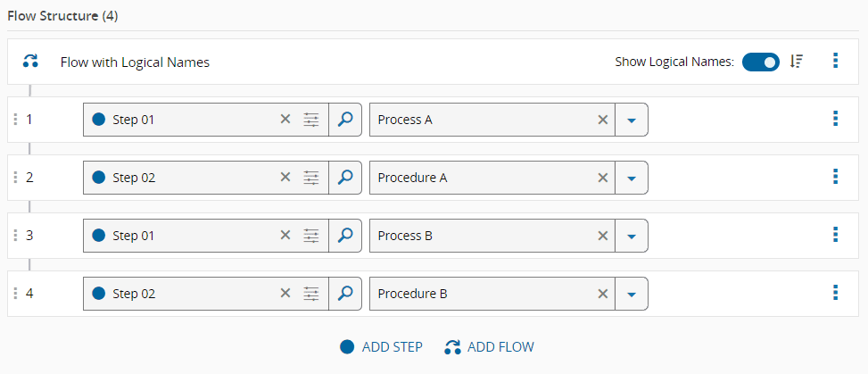Expand the Procedure A dropdown arrow
The image size is (868, 374).
631,178
